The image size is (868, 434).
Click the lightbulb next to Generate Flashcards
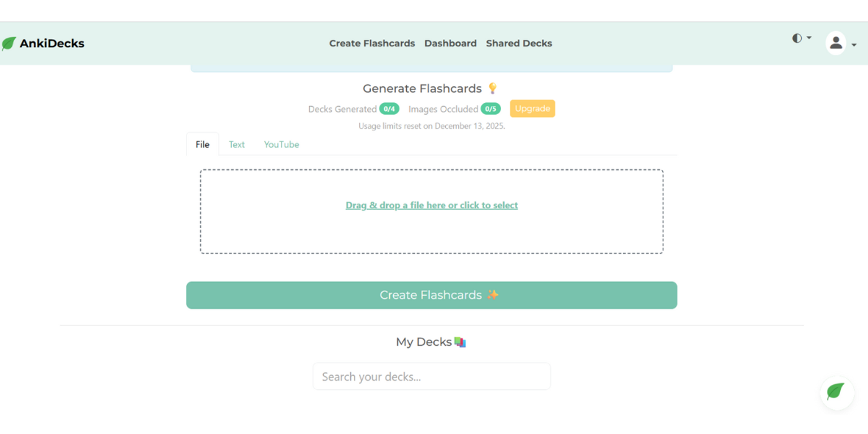[x=492, y=88]
